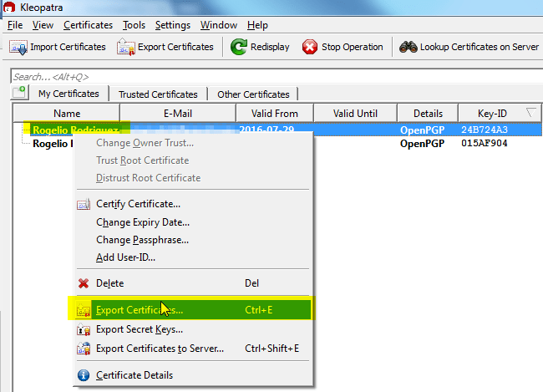
Task: Select Change Passphrase menu entry
Action: tap(142, 240)
